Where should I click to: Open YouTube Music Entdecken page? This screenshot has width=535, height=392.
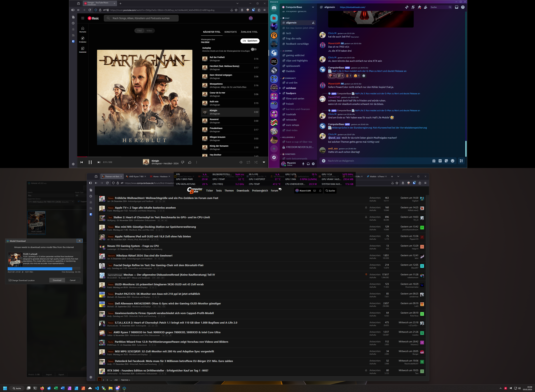tap(83, 39)
